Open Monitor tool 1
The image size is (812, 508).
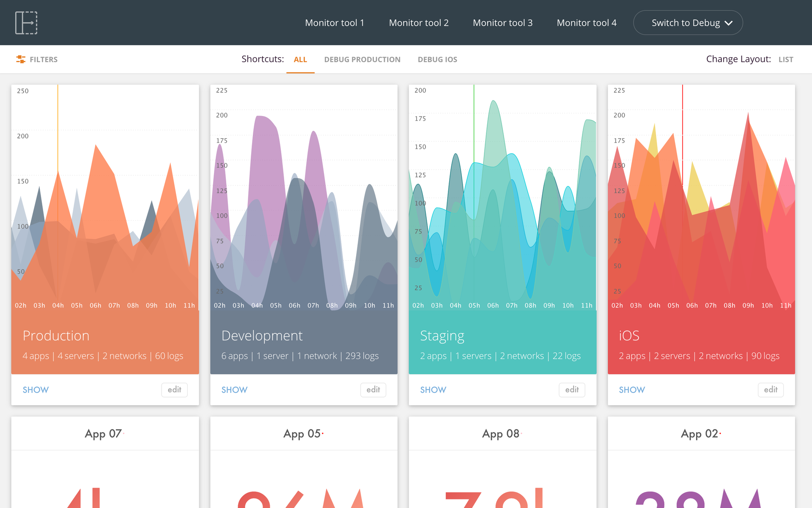(x=335, y=22)
